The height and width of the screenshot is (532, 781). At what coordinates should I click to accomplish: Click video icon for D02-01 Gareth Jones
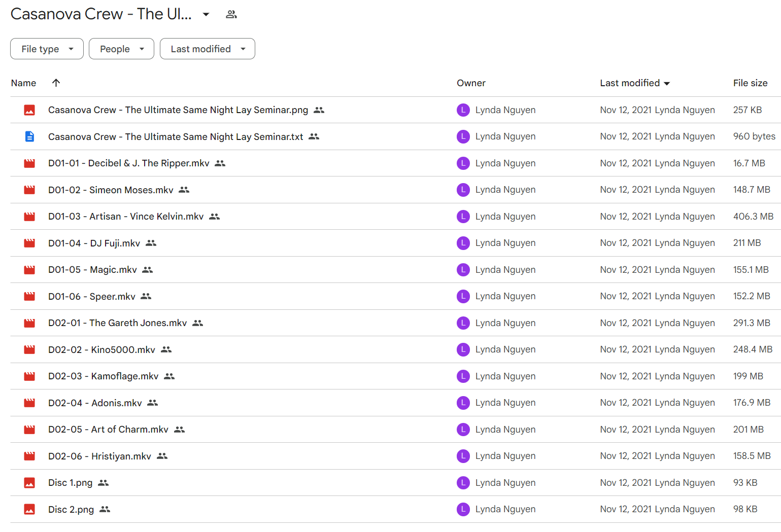coord(30,323)
